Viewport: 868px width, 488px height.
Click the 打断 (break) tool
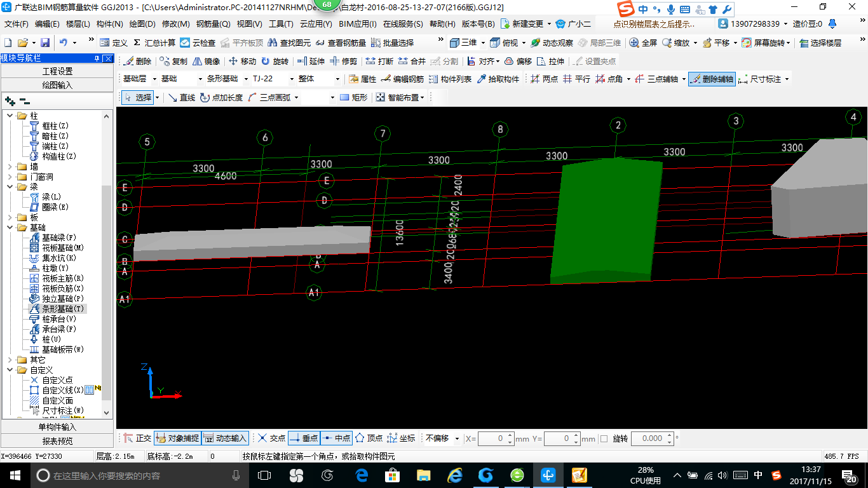click(x=379, y=62)
